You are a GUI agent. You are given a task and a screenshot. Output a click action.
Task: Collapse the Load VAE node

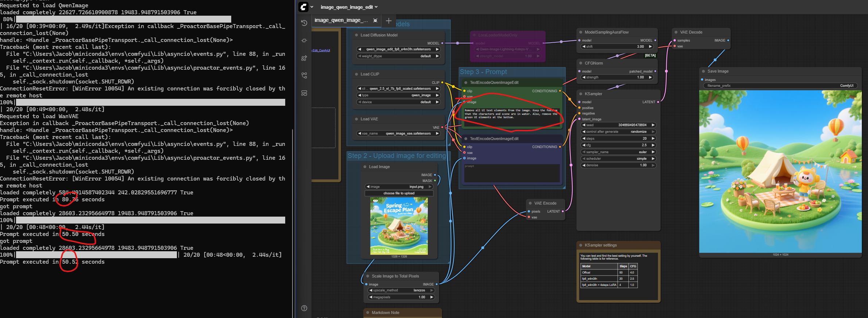[357, 119]
